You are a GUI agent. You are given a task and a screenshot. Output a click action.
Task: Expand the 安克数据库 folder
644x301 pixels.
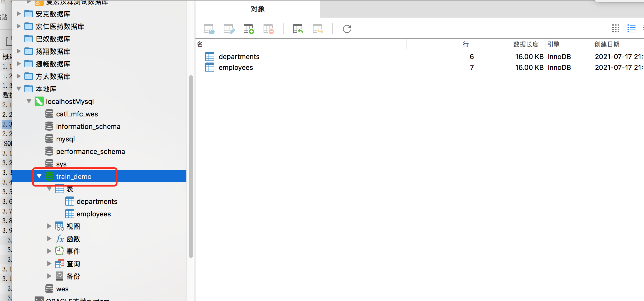19,14
